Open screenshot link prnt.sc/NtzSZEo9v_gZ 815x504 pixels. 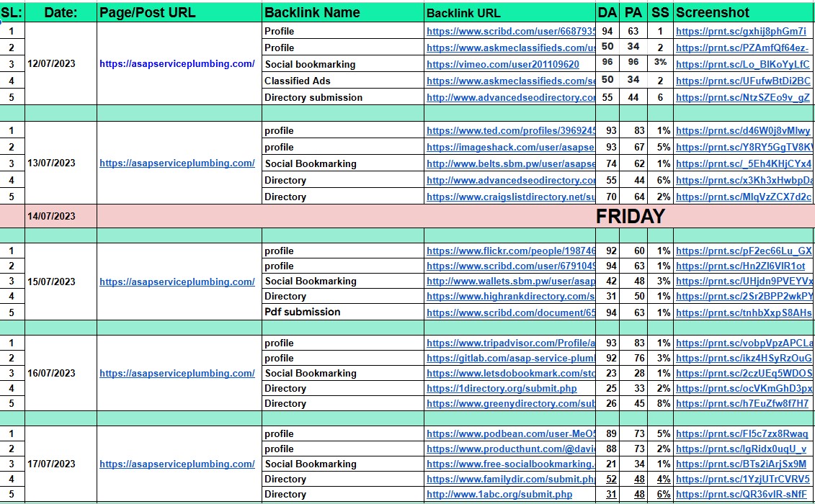[x=743, y=98]
